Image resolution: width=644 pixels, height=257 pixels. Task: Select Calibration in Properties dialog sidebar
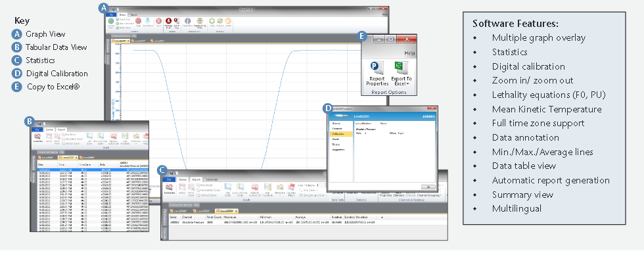point(341,134)
